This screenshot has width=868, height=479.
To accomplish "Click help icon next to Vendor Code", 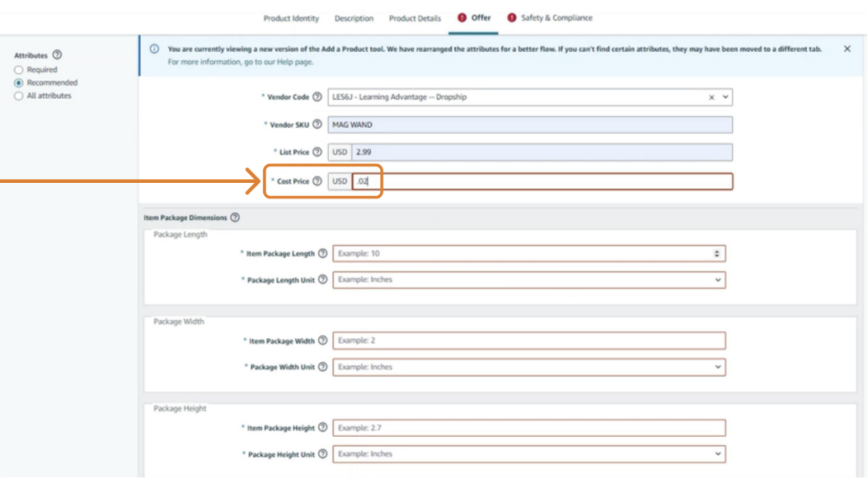I will click(317, 97).
